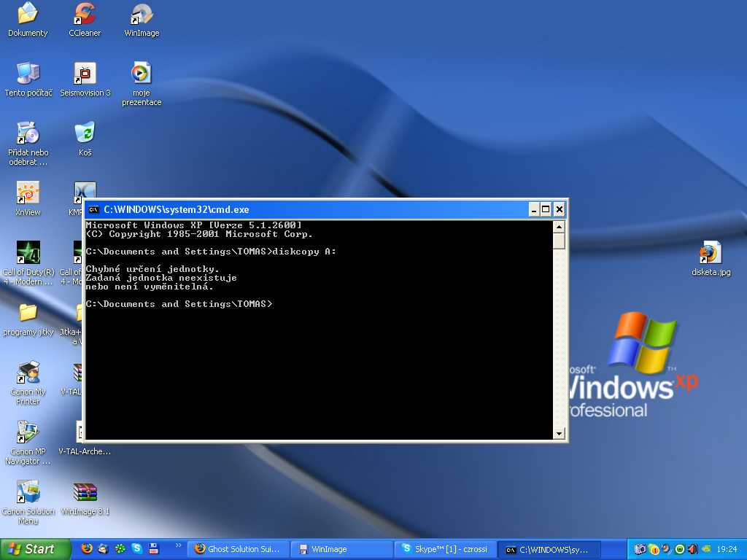Switch to Ghost Solution Suite taskbar button

point(237,549)
